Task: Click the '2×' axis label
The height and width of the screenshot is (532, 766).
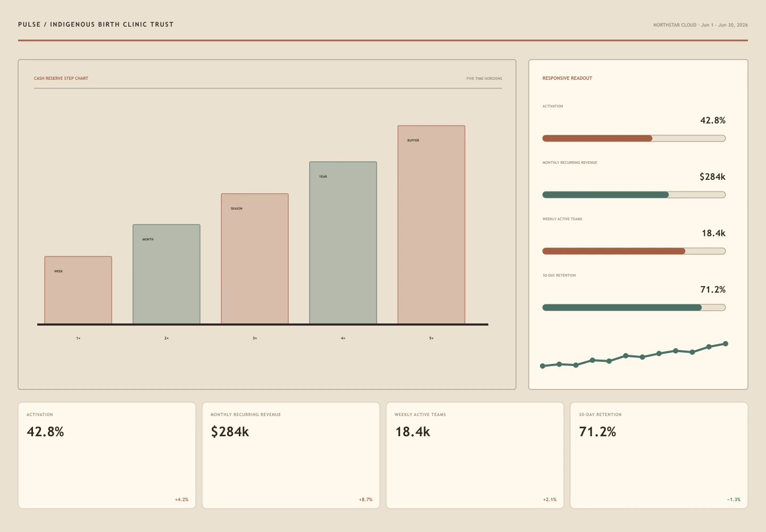Action: click(x=166, y=338)
